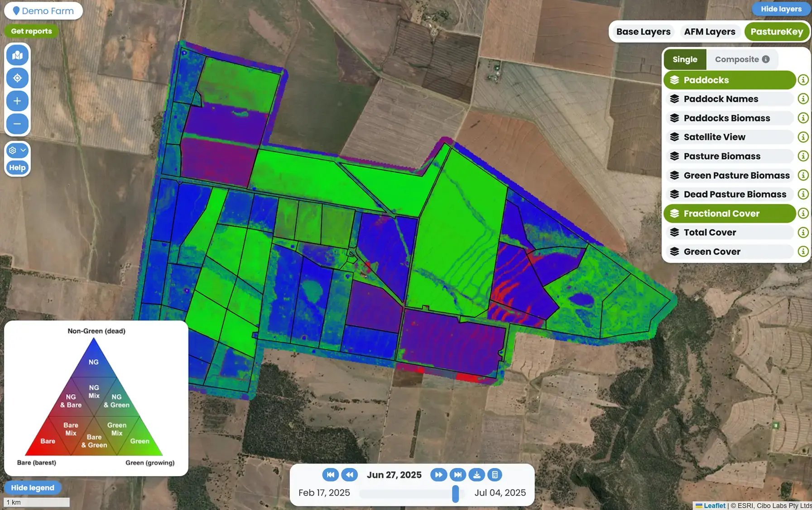Viewport: 812px width, 510px height.
Task: Open the Demo Farm location selector
Action: [x=43, y=11]
